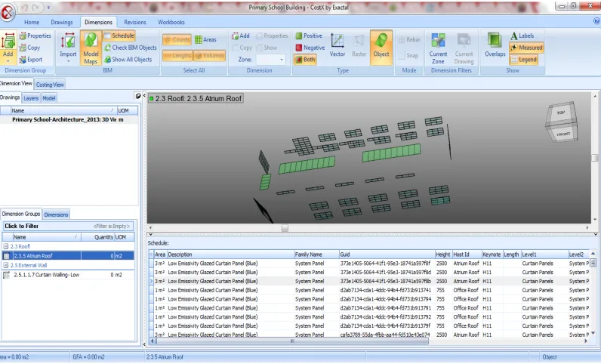The image size is (601, 364).
Task: Select Negative dimension type
Action: [x=310, y=48]
